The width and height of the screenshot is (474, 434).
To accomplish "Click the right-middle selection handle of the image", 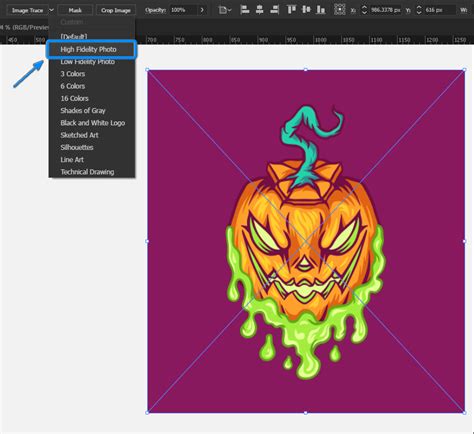I will click(x=464, y=241).
